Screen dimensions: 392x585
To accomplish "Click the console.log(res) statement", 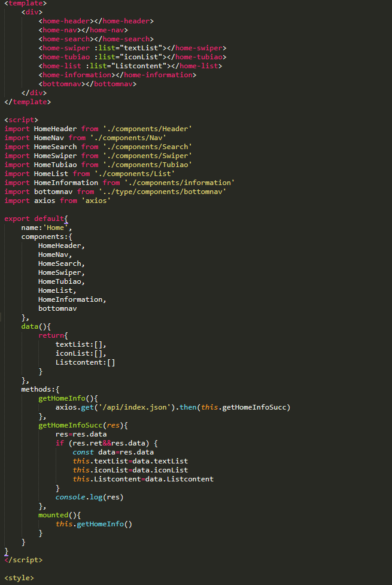I will (x=90, y=497).
